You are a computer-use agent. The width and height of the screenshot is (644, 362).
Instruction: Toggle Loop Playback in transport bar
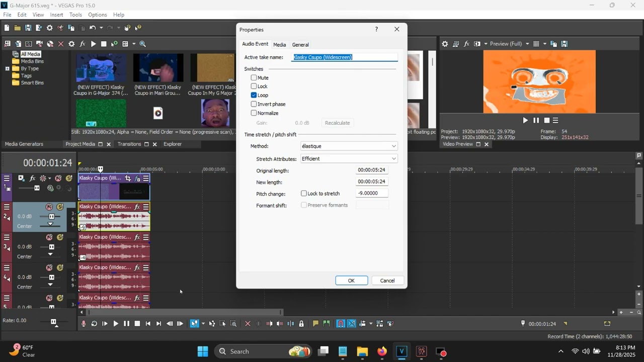coord(94,324)
